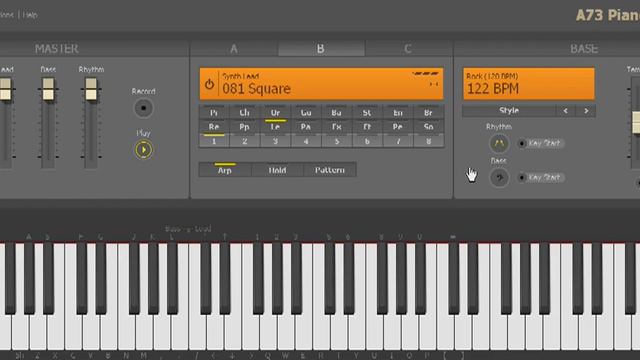Click the Rhythm volume slider handle
The height and width of the screenshot is (360, 640).
pos(91,89)
